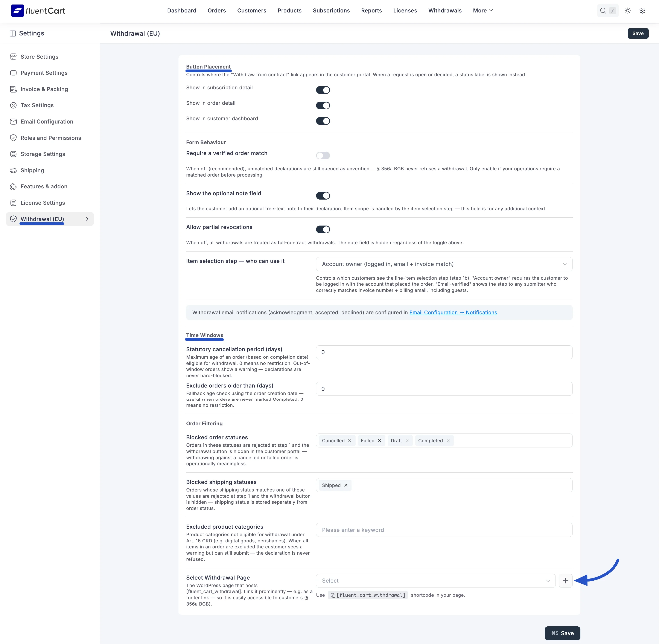The height and width of the screenshot is (644, 659).
Task: Toggle light/dark theme sun icon
Action: 628,11
